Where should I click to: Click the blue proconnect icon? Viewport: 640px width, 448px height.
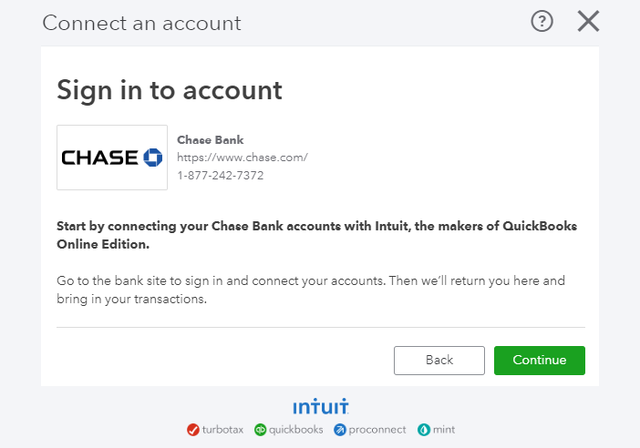point(340,430)
